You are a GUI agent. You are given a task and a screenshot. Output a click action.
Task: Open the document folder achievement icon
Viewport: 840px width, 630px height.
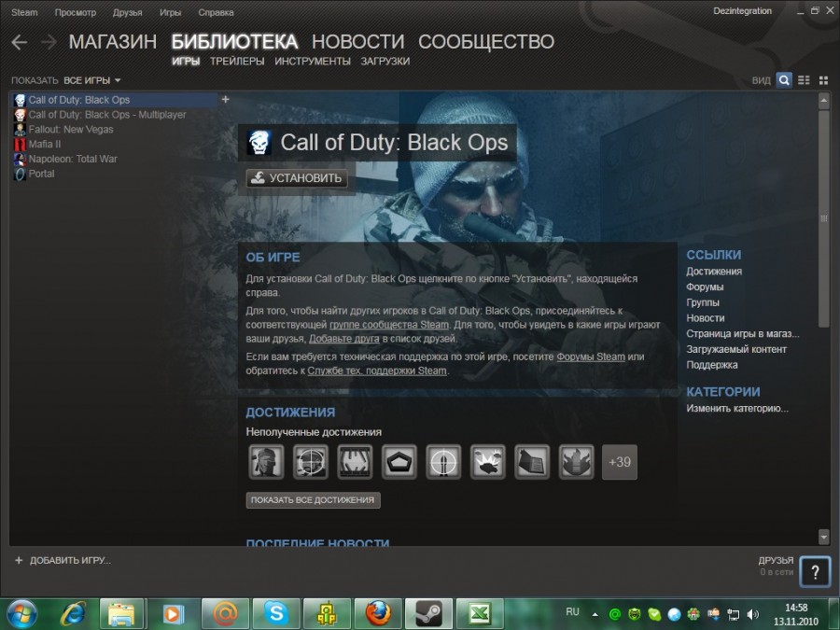click(x=532, y=462)
